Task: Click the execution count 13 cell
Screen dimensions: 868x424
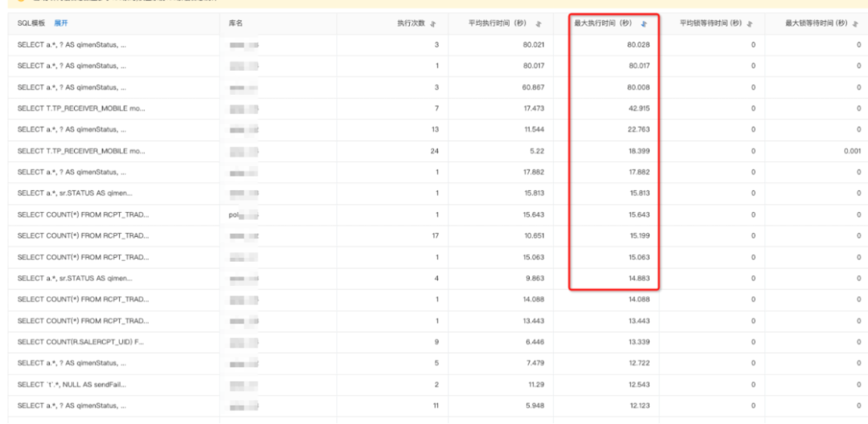Action: tap(435, 129)
